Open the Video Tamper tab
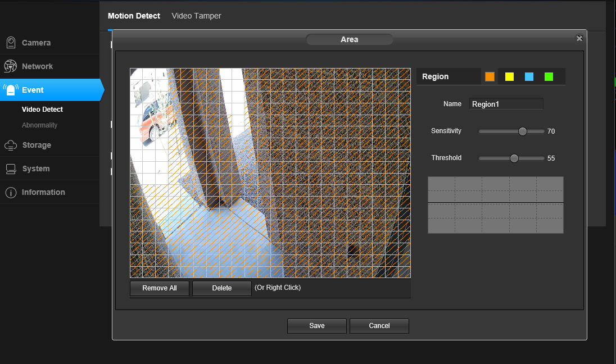Viewport: 616px width, 364px height. (196, 16)
